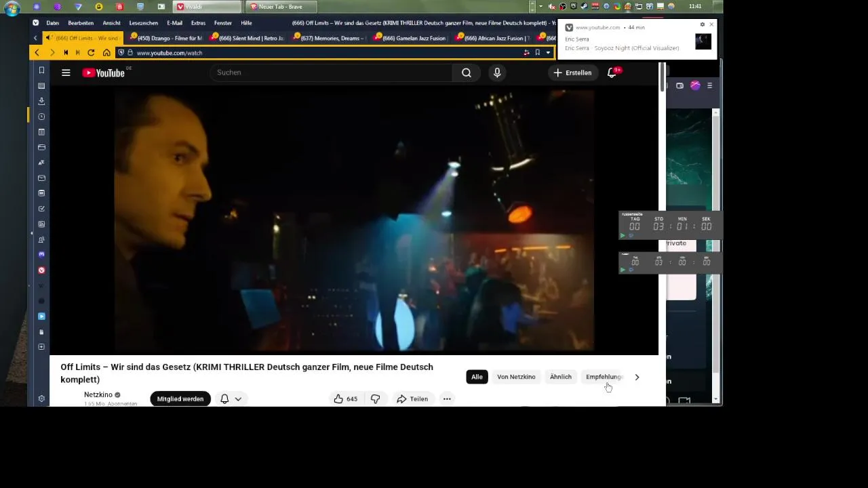
Task: Open Window panel in sidebar
Action: 41,147
